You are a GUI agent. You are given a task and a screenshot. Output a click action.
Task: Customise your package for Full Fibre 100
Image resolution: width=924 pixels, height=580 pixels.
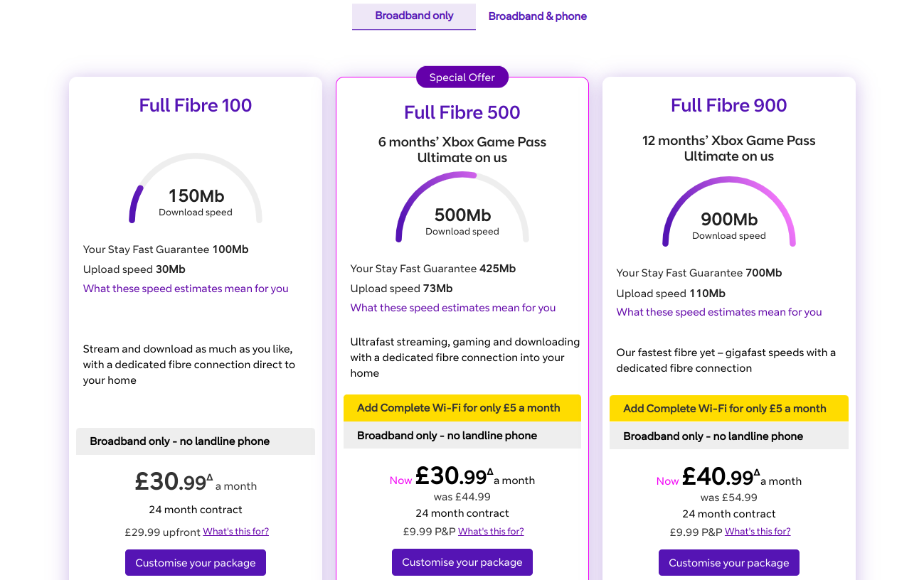pyautogui.click(x=195, y=562)
